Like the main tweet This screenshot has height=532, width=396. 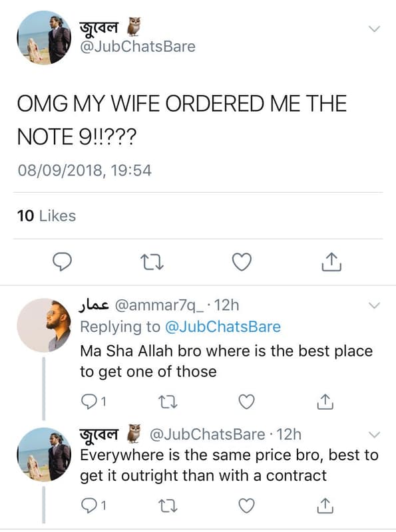pyautogui.click(x=242, y=262)
